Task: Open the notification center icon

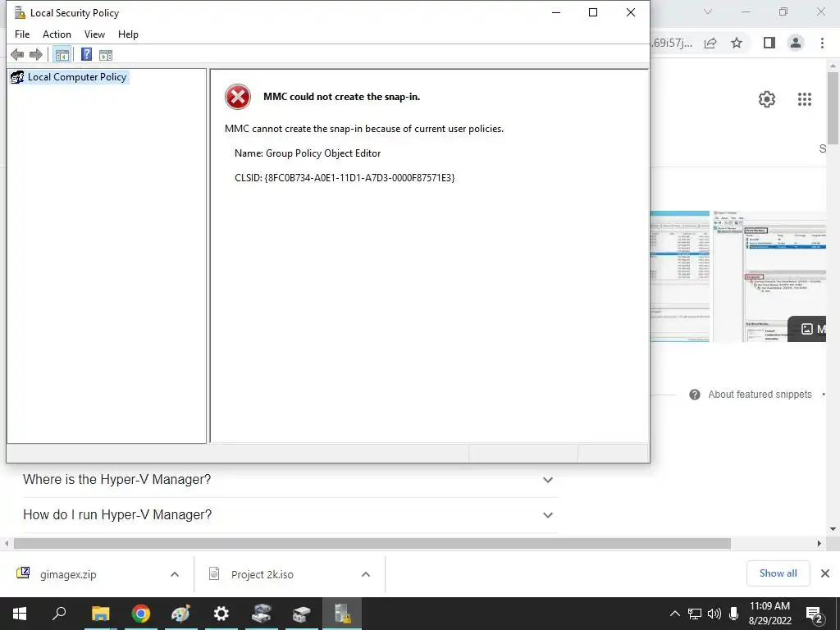Action: (815, 615)
